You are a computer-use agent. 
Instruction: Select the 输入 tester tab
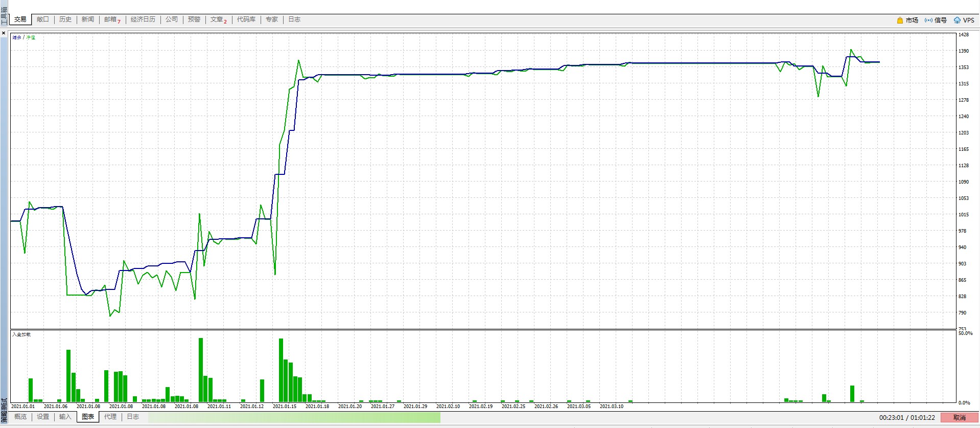click(x=65, y=417)
